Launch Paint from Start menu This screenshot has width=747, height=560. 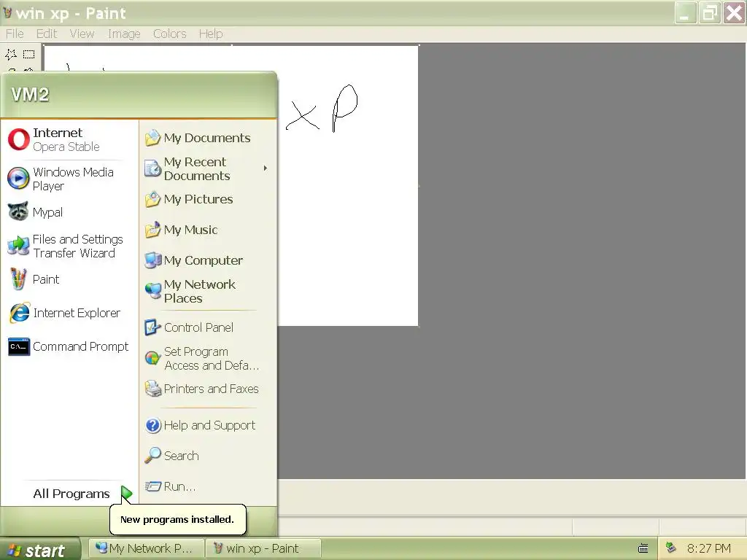click(69, 279)
